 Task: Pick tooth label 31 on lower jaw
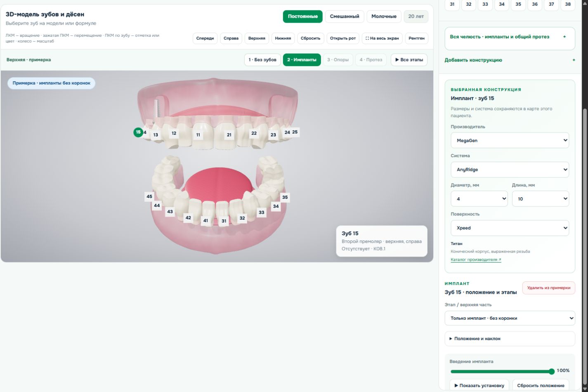coord(224,221)
